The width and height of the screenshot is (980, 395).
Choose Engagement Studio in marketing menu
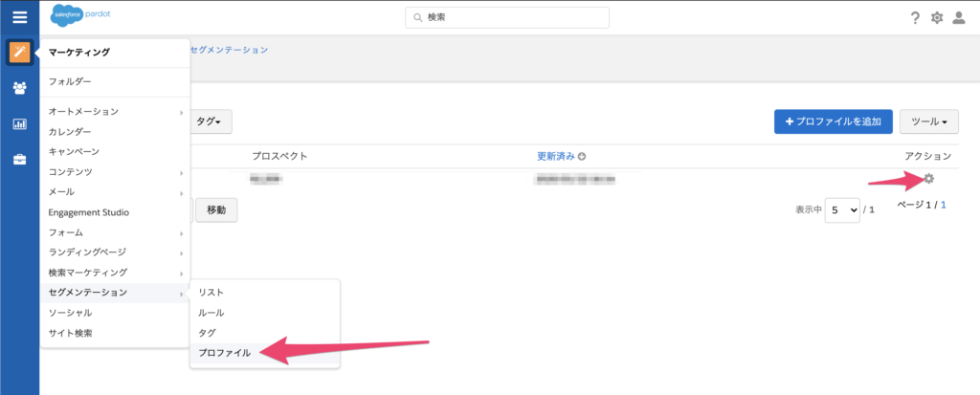(x=89, y=212)
